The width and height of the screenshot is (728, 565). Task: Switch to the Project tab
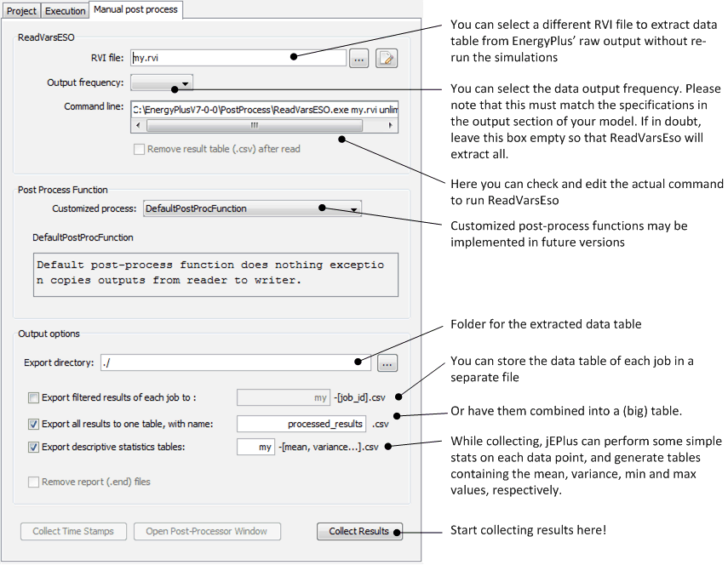[21, 11]
